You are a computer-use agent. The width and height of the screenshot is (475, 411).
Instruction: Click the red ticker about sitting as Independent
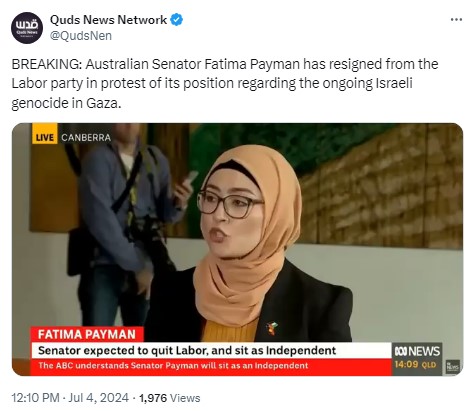point(173,366)
